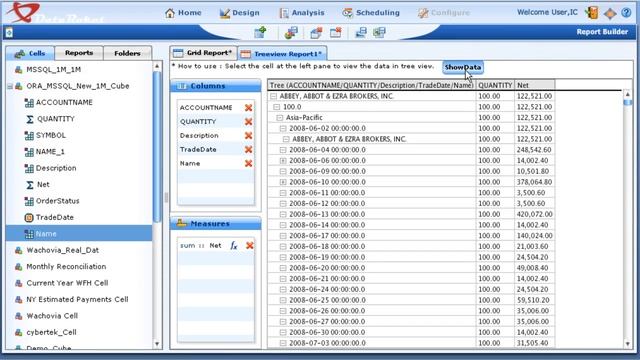The image size is (640, 360).
Task: Expand the 2008-06-10 date node
Action: click(282, 182)
